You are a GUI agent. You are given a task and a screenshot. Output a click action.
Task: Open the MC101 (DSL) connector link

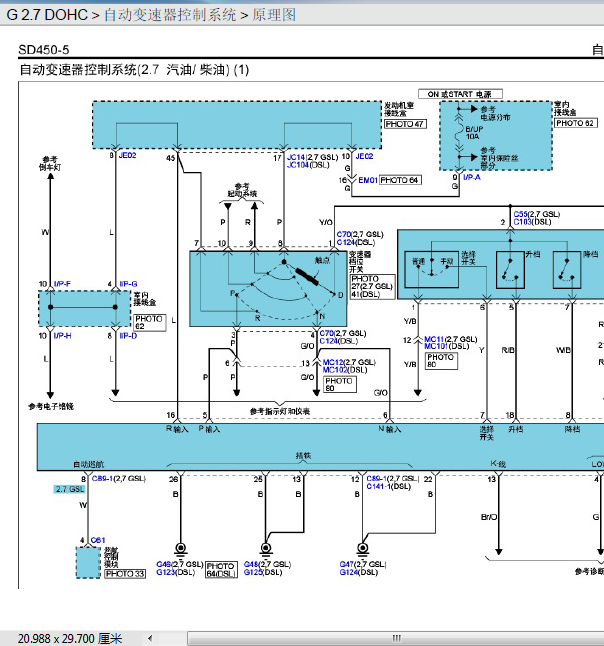coord(436,346)
